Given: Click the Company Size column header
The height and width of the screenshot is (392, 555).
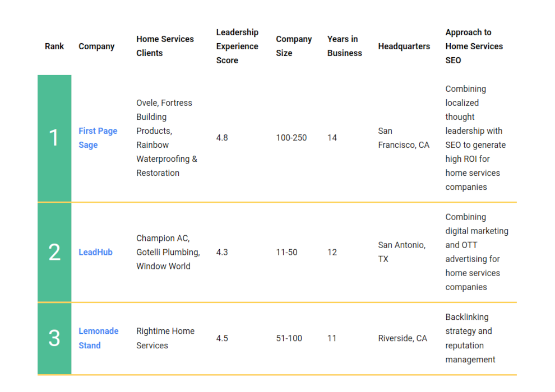Looking at the screenshot, I should coord(294,46).
